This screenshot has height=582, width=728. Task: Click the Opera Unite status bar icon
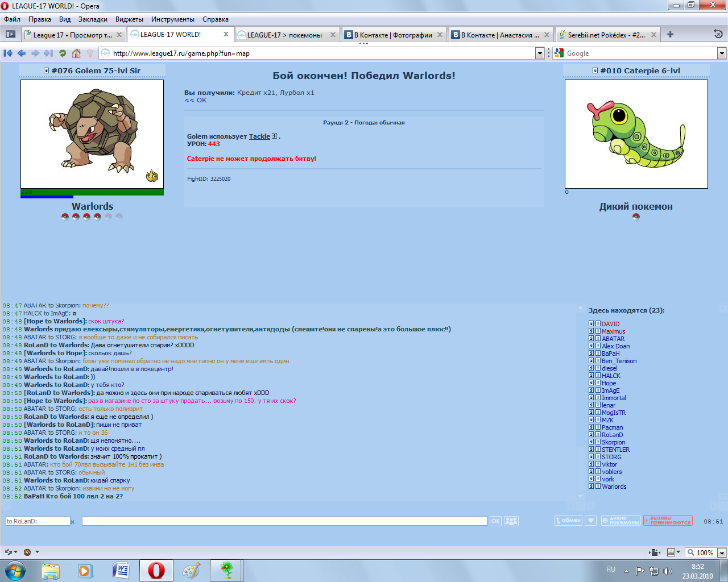click(x=27, y=552)
